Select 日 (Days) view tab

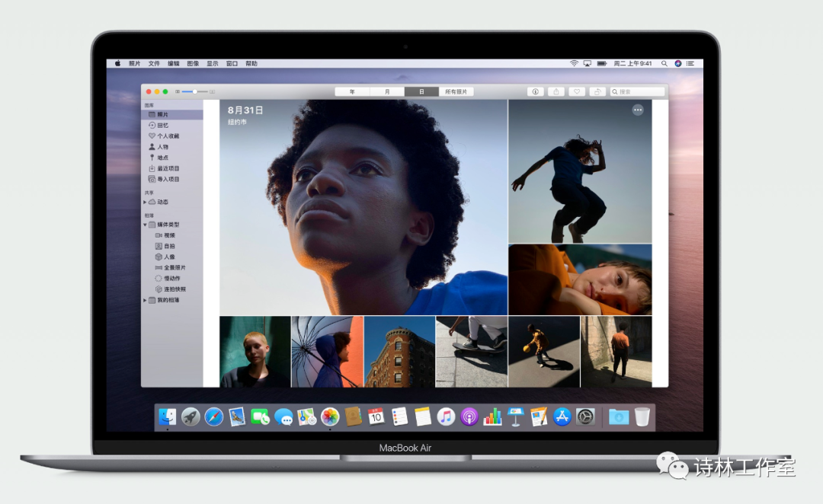point(421,92)
